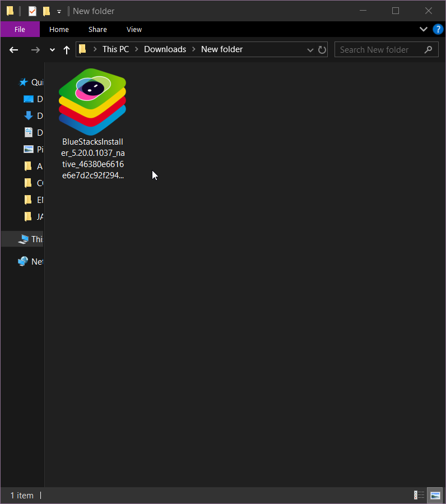
Task: Open Documents in sidebar
Action: pyautogui.click(x=33, y=132)
